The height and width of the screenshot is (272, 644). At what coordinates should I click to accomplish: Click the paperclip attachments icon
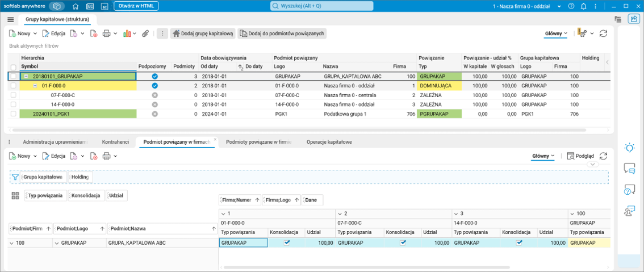(145, 34)
